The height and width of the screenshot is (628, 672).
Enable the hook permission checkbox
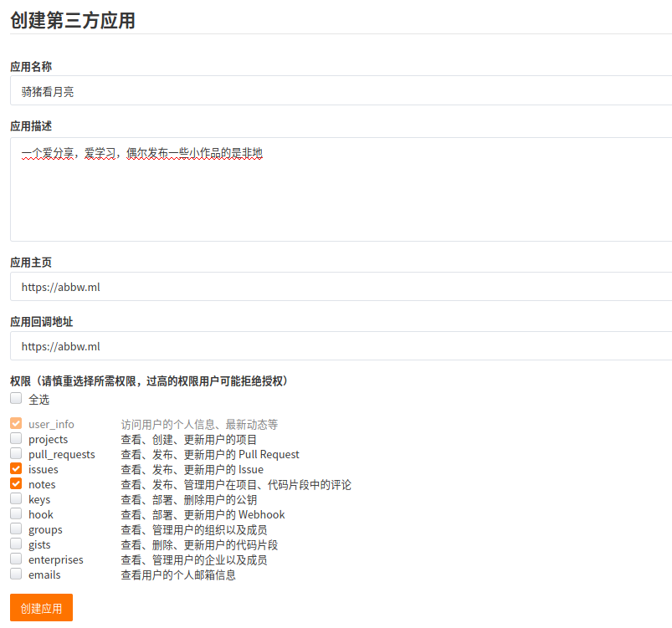[x=16, y=513]
